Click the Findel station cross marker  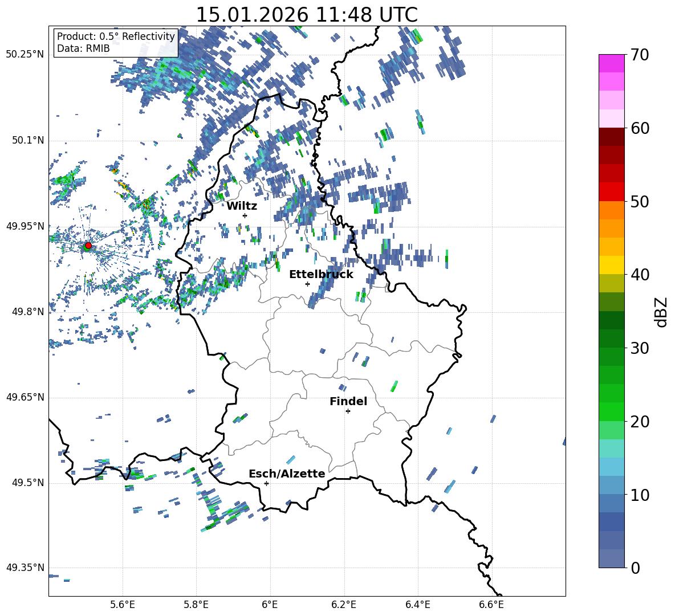click(348, 411)
